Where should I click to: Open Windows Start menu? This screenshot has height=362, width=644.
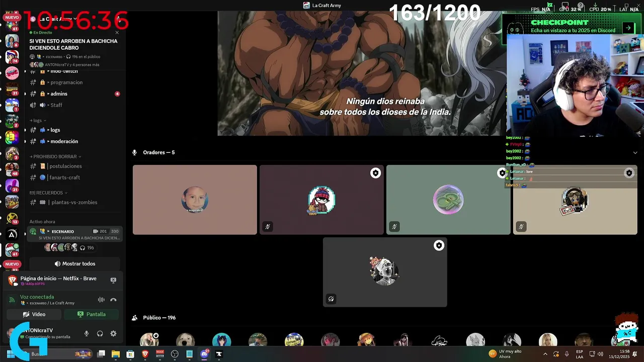[10, 354]
